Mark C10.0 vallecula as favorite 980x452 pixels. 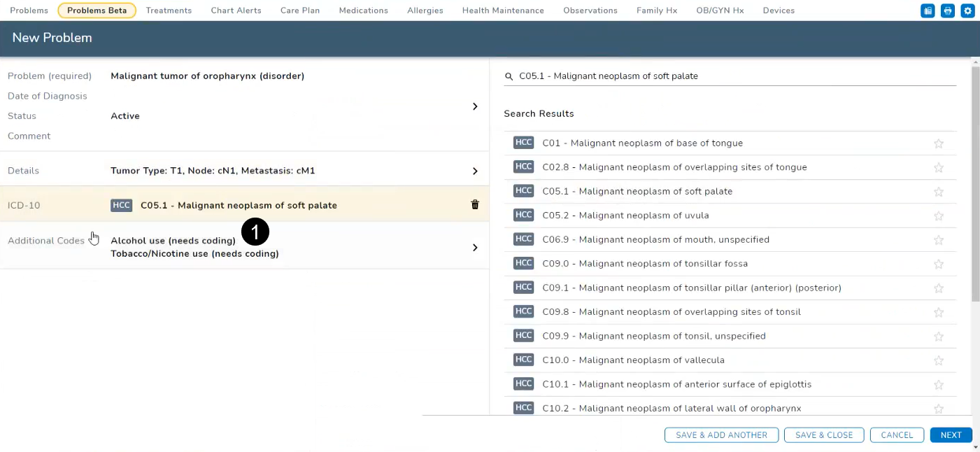point(939,360)
